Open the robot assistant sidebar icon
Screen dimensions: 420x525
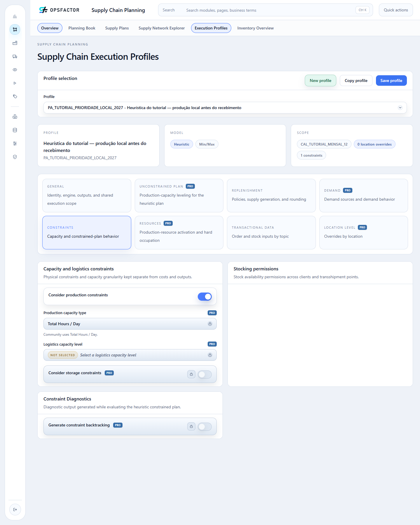click(15, 117)
